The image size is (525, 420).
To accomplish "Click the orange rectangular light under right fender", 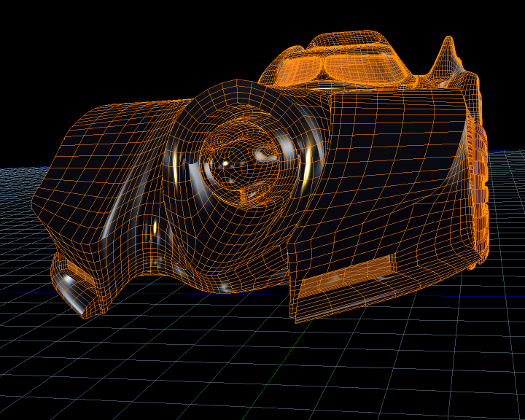I will tap(347, 276).
